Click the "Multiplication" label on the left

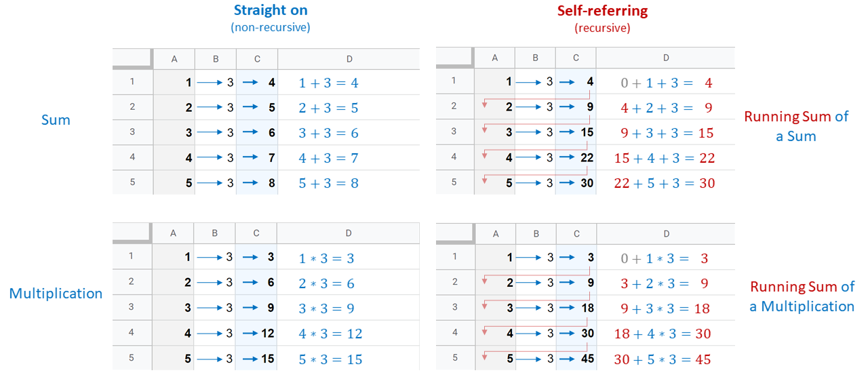56,294
